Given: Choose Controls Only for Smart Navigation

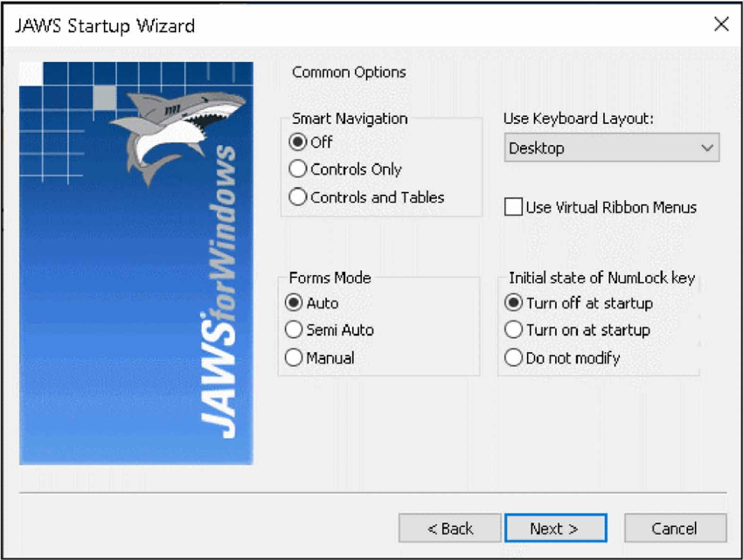Looking at the screenshot, I should click(298, 169).
